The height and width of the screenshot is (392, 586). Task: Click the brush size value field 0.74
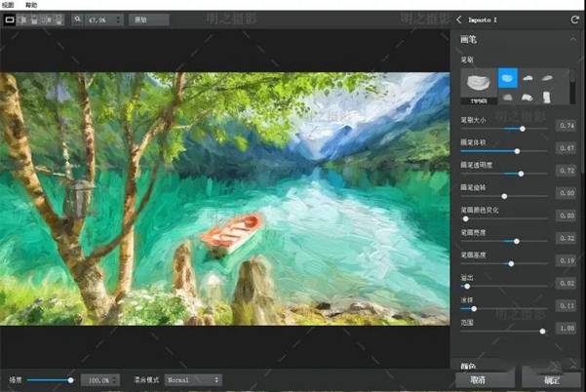click(x=566, y=126)
